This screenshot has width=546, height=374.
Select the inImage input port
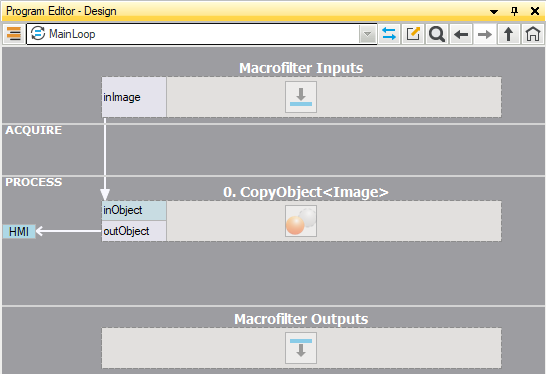(134, 97)
